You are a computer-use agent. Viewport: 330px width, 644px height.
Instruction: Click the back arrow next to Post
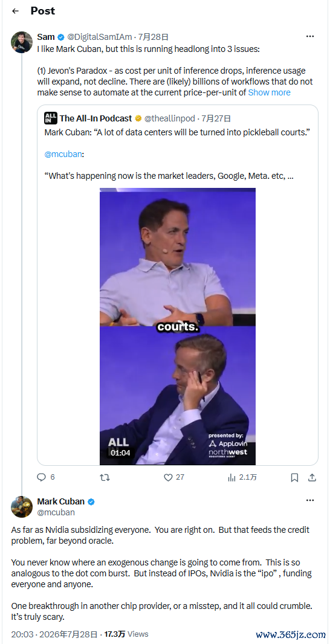16,11
